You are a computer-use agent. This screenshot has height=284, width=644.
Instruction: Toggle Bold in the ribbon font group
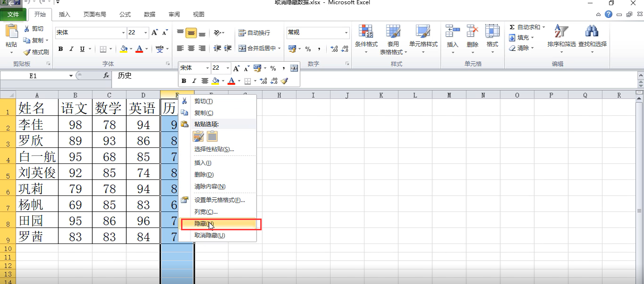pos(60,49)
